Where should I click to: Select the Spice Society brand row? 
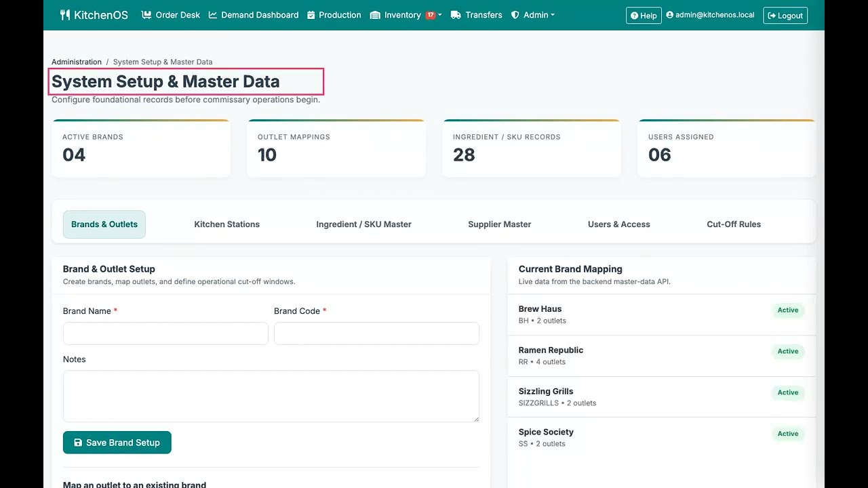tap(662, 438)
